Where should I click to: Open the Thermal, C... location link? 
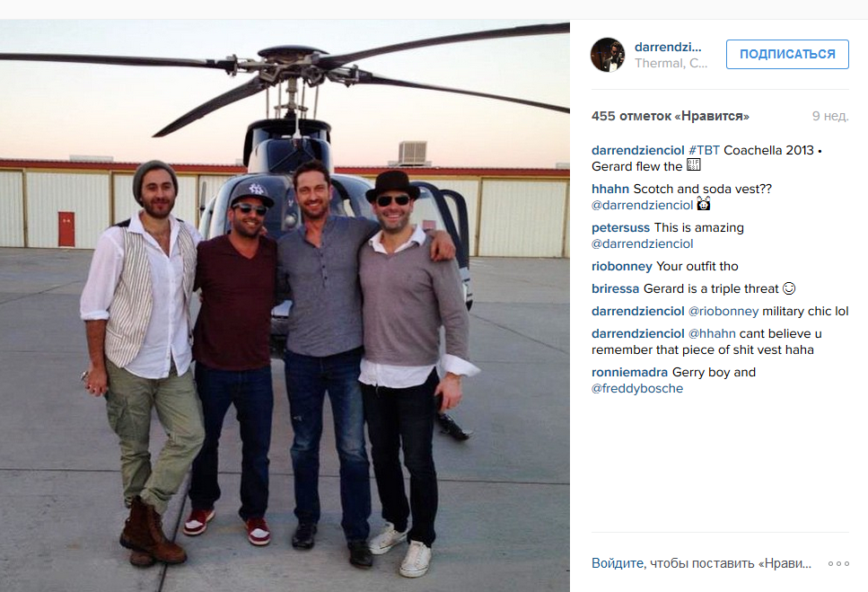671,63
